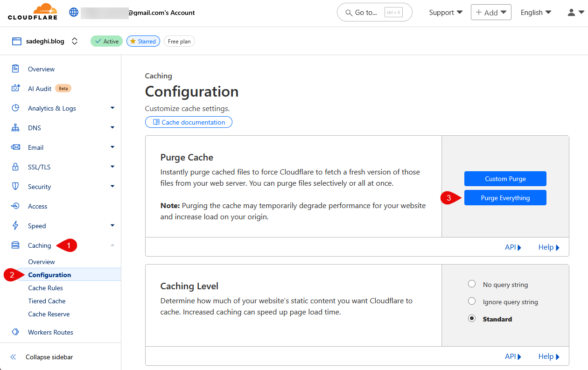This screenshot has height=370, width=588.
Task: Click the Workers Routes diamond icon
Action: (15, 332)
